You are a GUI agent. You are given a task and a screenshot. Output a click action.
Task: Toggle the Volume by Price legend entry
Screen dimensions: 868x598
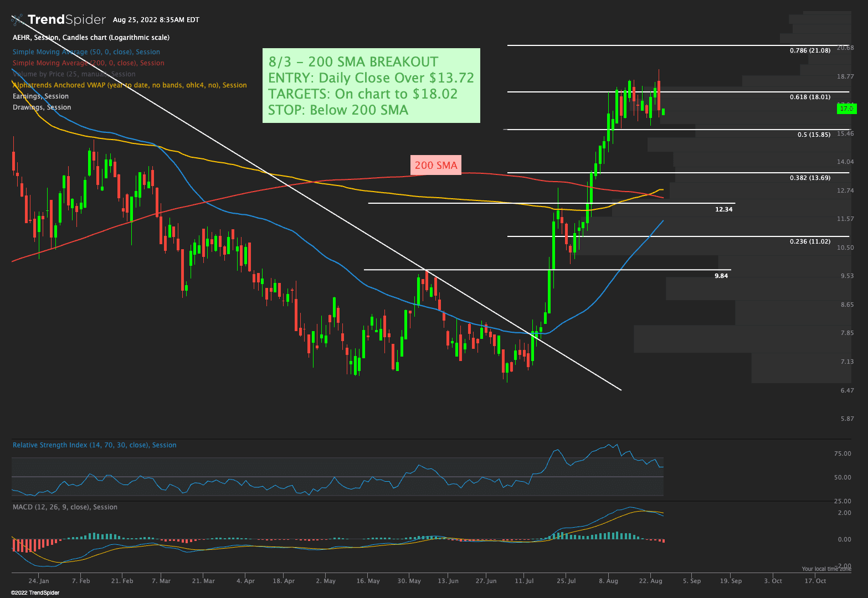click(74, 74)
